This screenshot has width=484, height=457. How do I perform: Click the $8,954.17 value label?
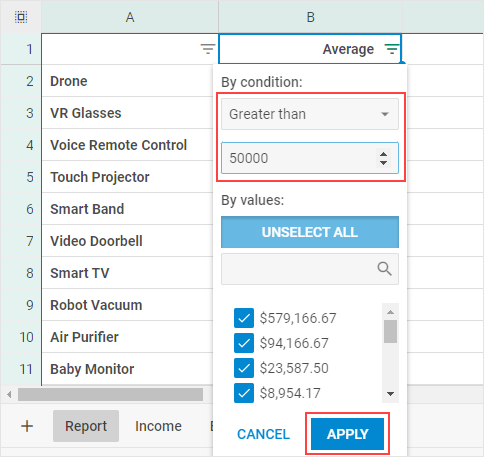pyautogui.click(x=290, y=393)
